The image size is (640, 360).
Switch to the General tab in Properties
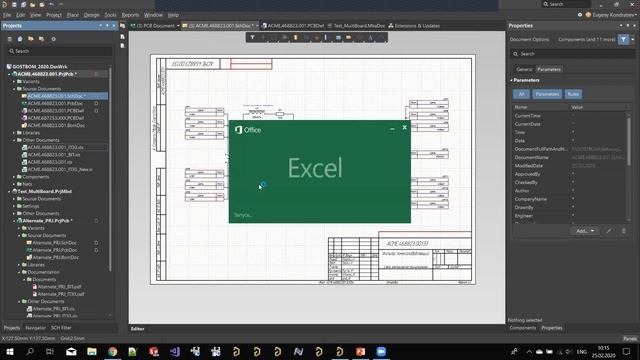point(524,69)
